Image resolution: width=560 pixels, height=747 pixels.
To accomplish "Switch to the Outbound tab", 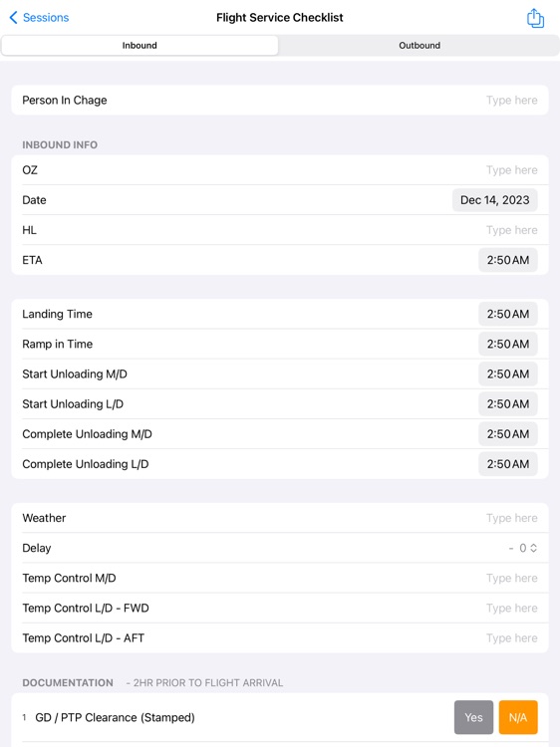I will 420,45.
